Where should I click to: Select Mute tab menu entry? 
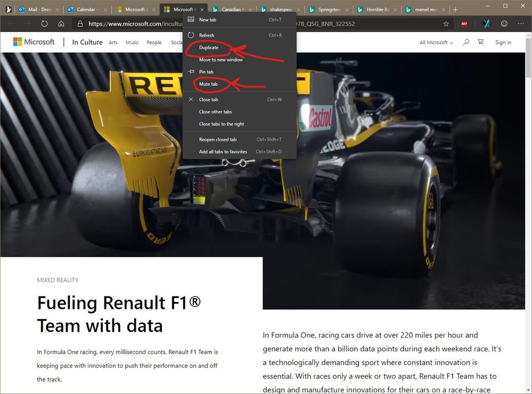click(240, 84)
